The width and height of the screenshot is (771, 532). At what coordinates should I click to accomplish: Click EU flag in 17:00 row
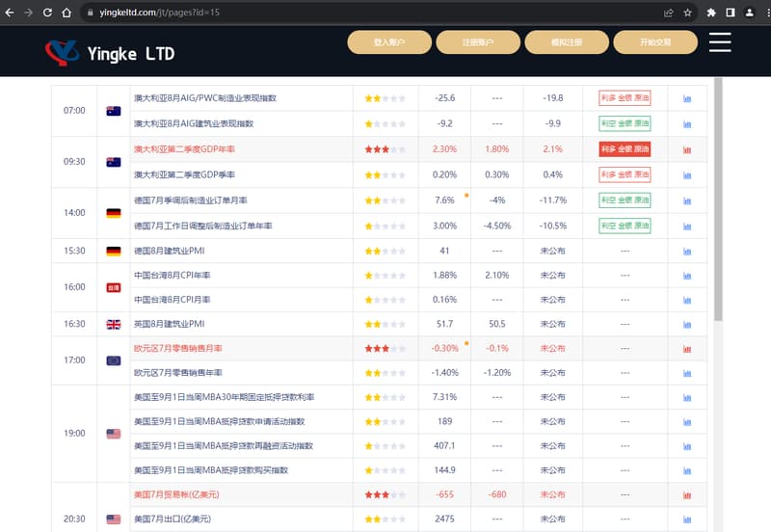coord(114,360)
